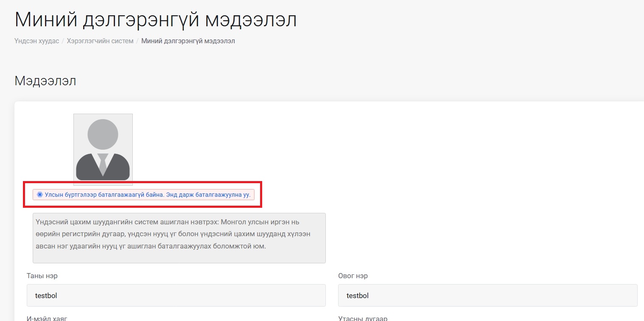Click the head of the avatar silhouette

click(x=103, y=134)
